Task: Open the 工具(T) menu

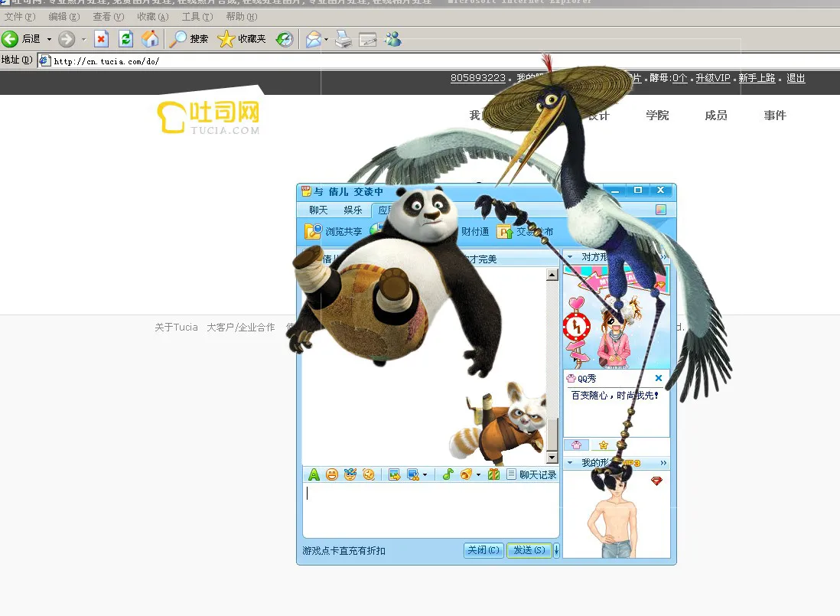Action: click(x=197, y=17)
